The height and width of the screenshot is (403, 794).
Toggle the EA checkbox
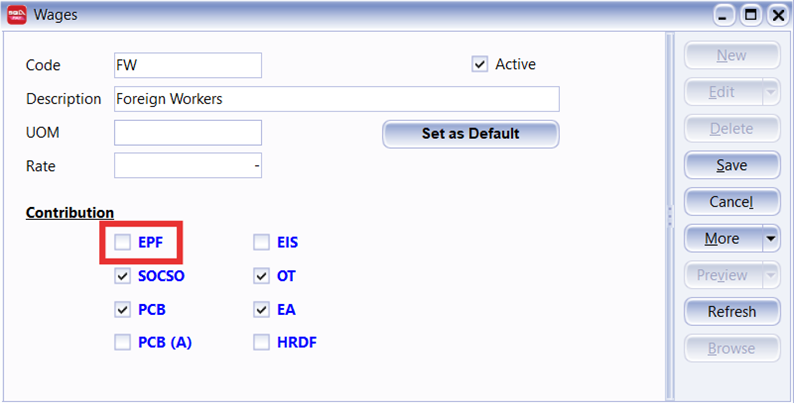coord(261,309)
